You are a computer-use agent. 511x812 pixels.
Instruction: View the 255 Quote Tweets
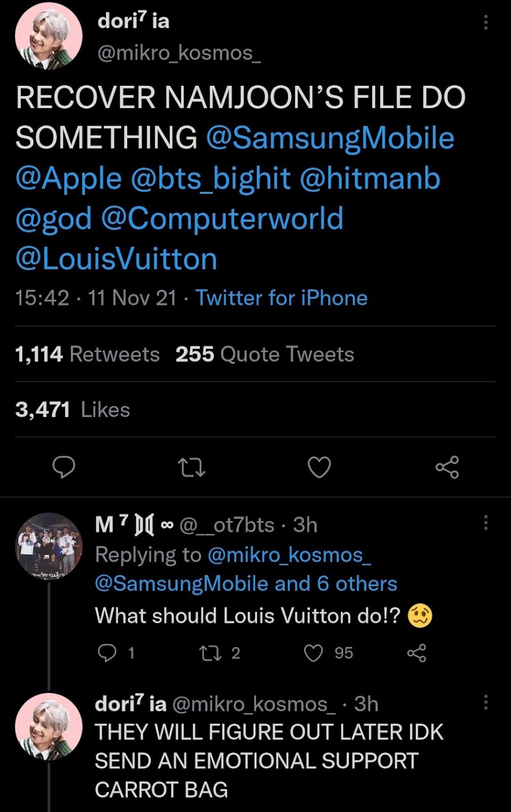tap(265, 354)
